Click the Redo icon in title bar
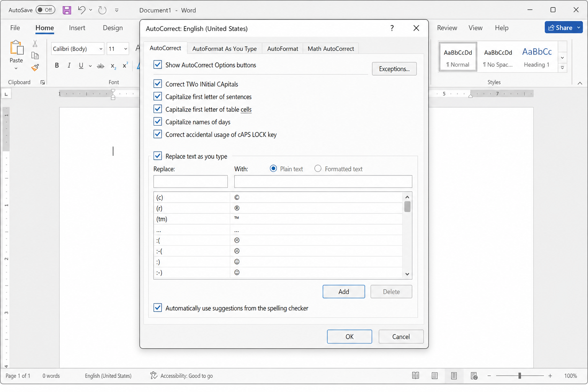The height and width of the screenshot is (392, 588). [x=102, y=10]
